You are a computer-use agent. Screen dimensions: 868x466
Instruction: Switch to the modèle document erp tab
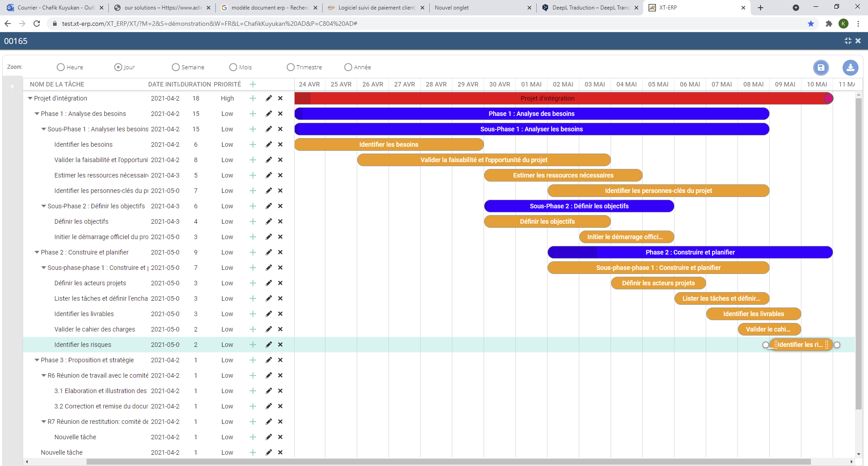tap(269, 8)
